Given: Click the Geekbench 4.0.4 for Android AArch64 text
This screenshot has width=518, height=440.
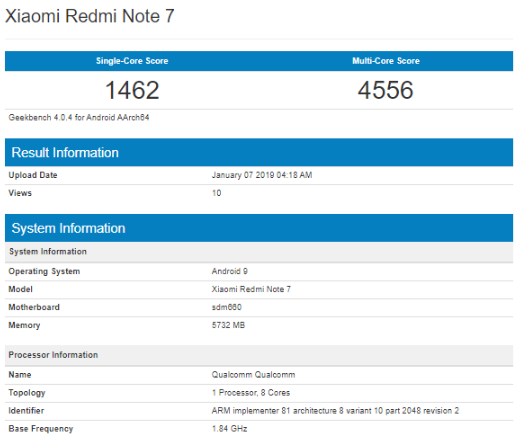Looking at the screenshot, I should pos(79,117).
